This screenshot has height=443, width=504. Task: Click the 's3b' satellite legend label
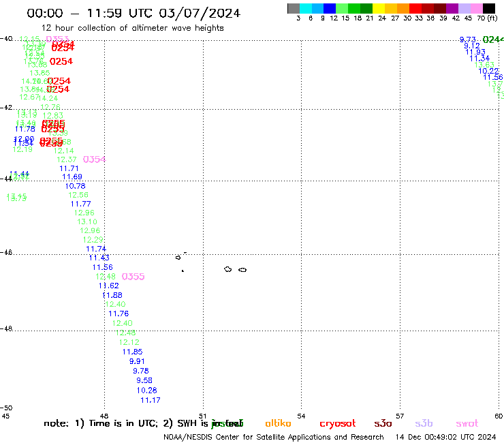pyautogui.click(x=424, y=423)
